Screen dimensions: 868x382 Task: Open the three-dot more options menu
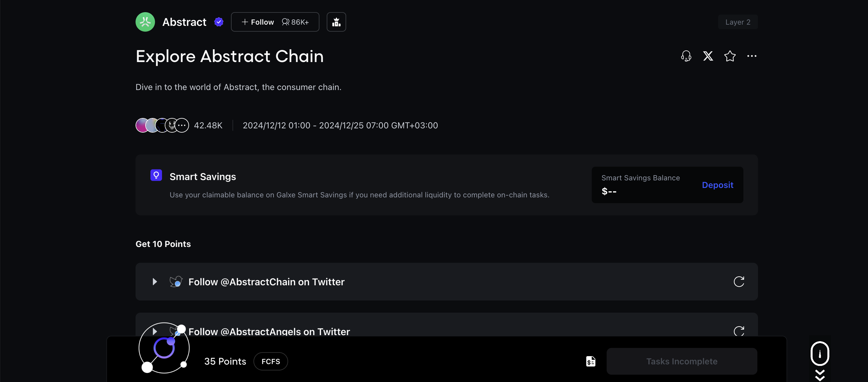pyautogui.click(x=752, y=56)
